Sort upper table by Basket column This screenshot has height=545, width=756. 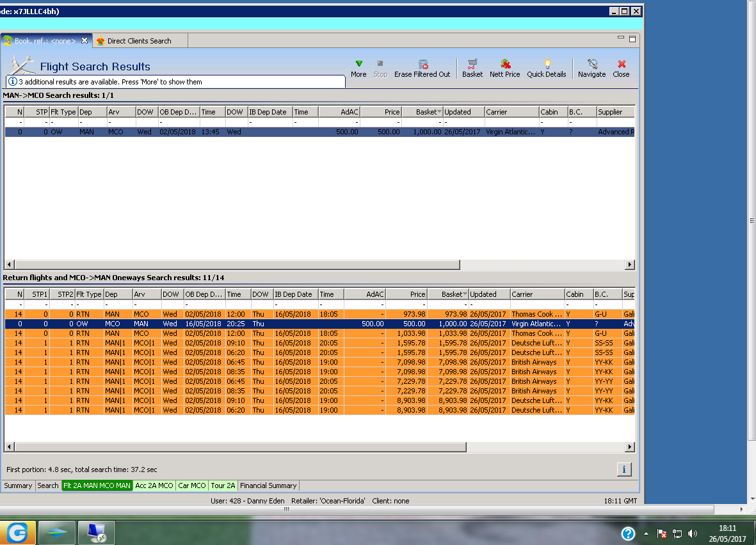(422, 112)
